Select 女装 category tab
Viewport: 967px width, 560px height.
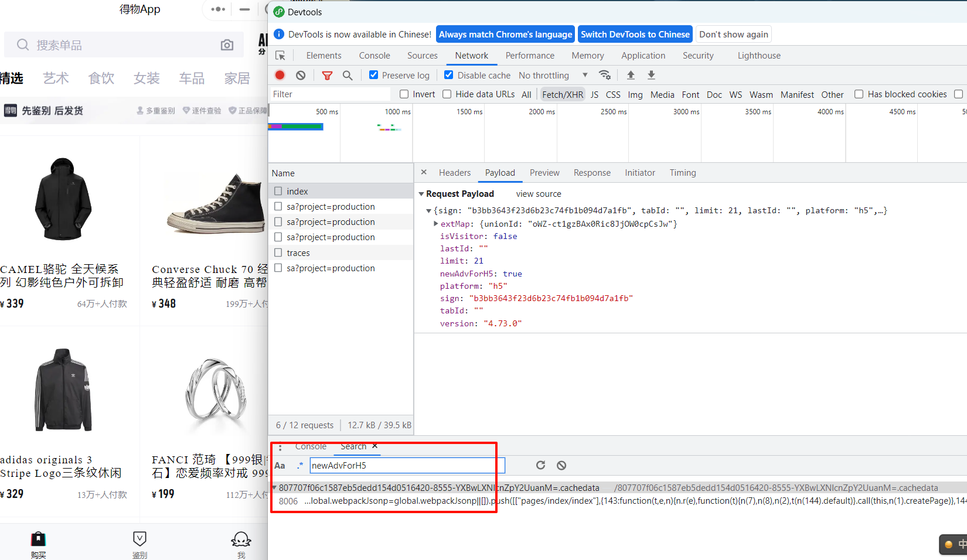click(x=147, y=78)
